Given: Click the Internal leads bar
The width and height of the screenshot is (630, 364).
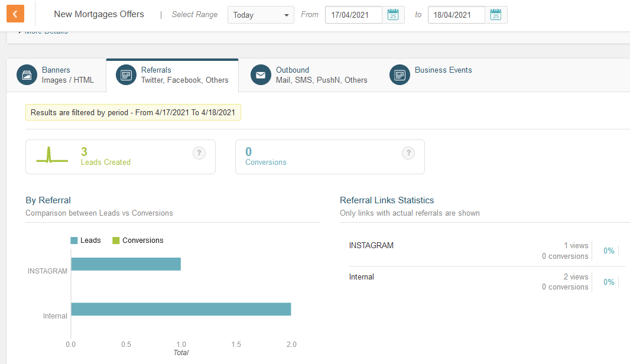Looking at the screenshot, I should click(x=181, y=309).
